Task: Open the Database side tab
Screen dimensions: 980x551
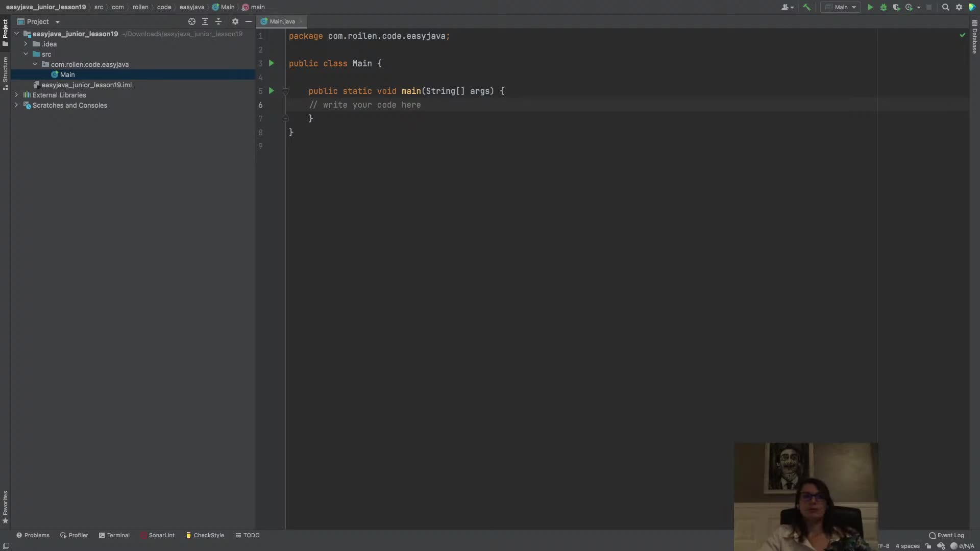Action: tap(974, 37)
